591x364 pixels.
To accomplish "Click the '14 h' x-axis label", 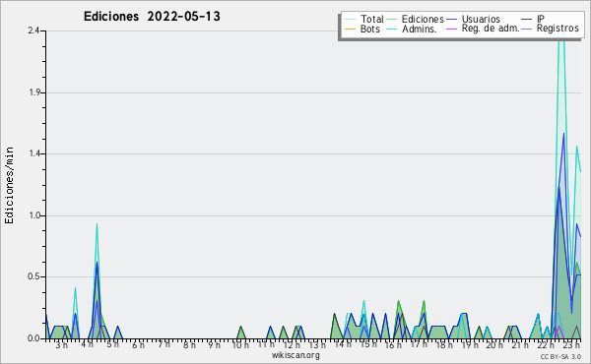I will point(343,344).
